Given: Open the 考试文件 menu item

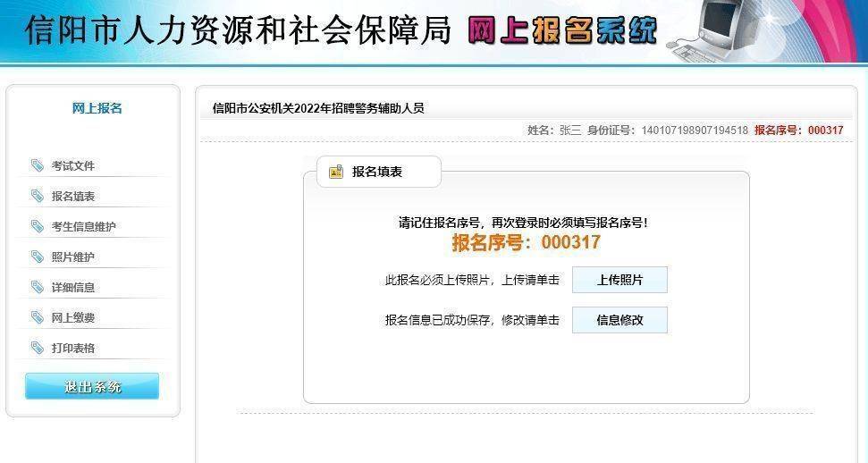Looking at the screenshot, I should tap(73, 166).
